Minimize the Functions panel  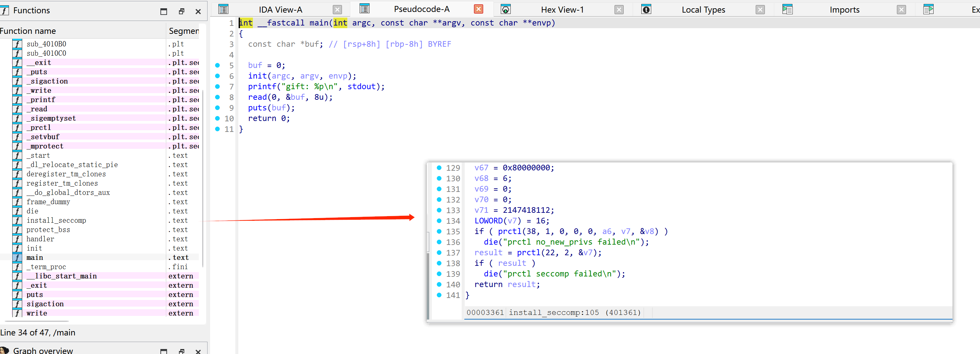pos(164,11)
